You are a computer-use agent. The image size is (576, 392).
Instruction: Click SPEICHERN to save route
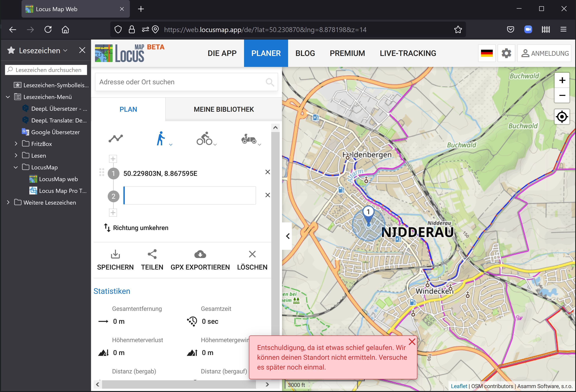(x=115, y=260)
